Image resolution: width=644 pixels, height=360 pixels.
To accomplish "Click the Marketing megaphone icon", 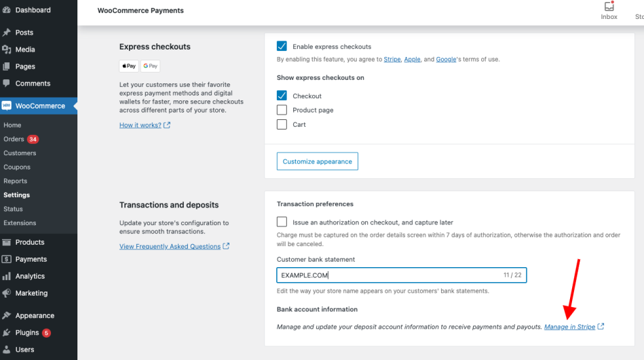I will (x=7, y=294).
